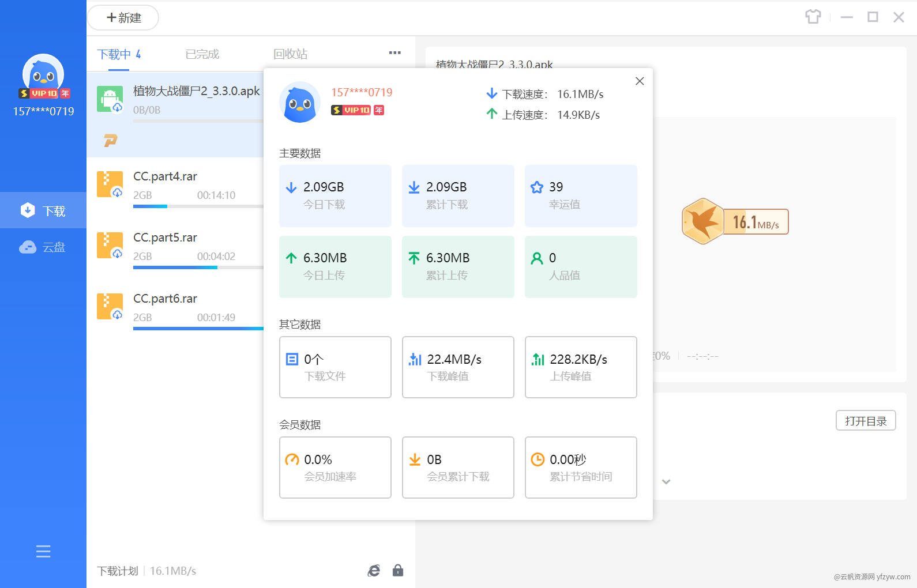Select the CC.part6.rar download row

click(x=175, y=310)
